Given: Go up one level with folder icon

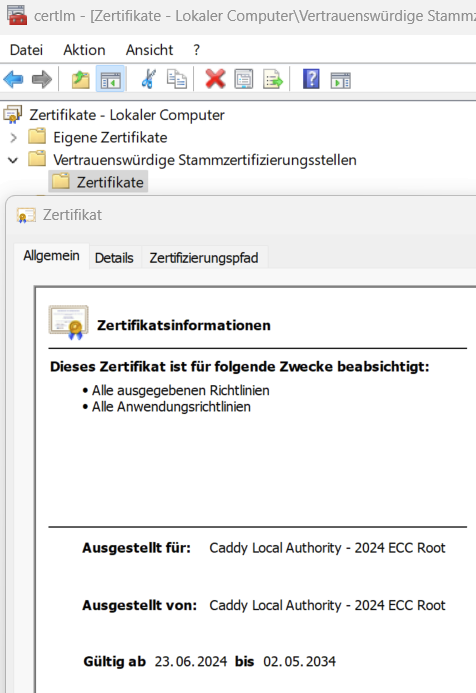Looking at the screenshot, I should click(80, 80).
